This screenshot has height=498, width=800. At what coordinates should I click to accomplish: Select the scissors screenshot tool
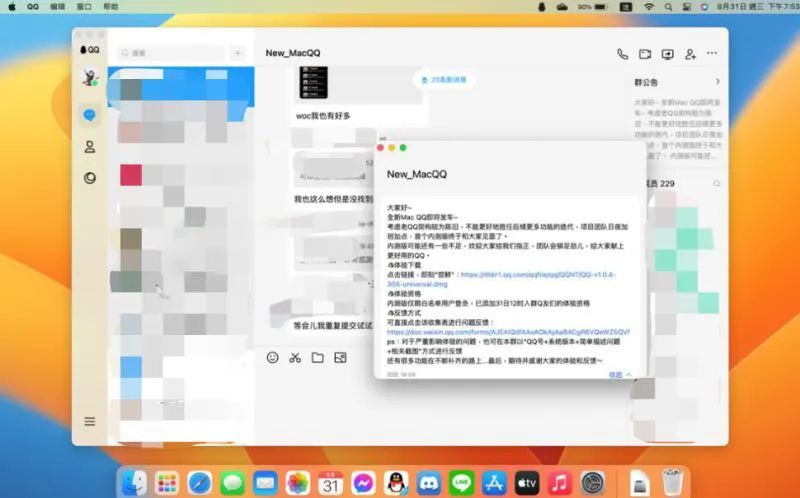295,358
